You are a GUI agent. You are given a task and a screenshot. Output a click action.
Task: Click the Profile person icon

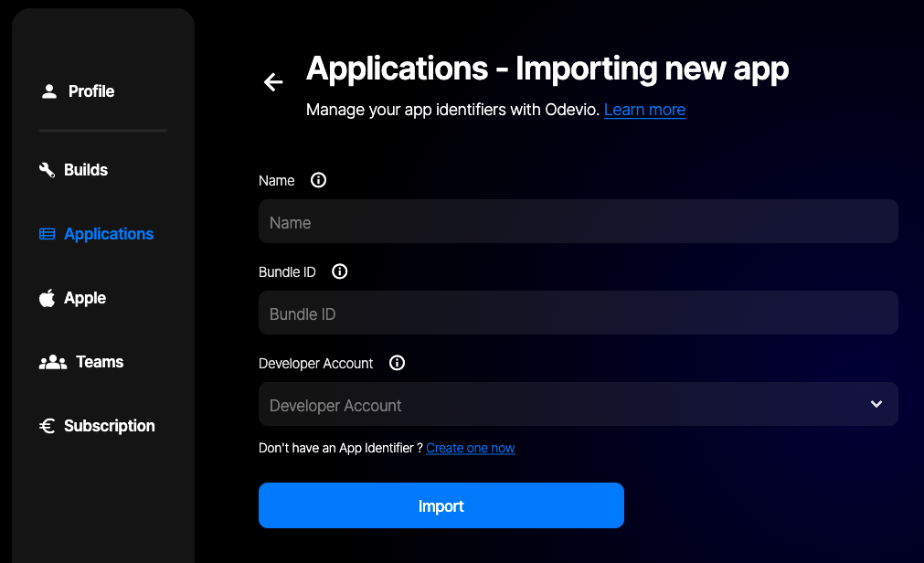[49, 91]
